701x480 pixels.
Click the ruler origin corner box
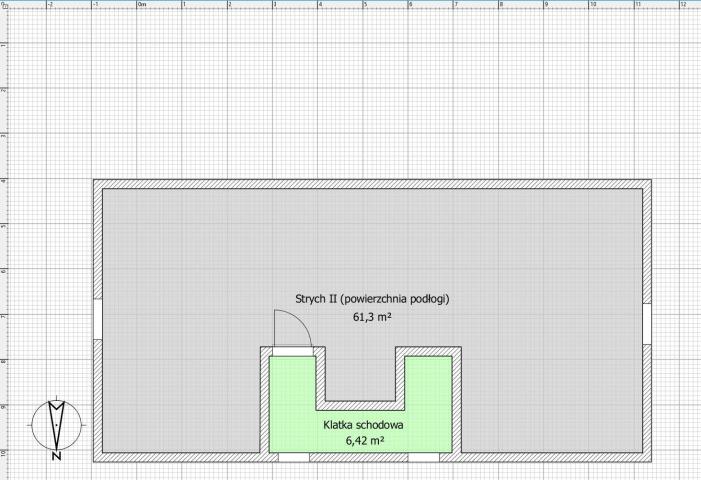4,5
